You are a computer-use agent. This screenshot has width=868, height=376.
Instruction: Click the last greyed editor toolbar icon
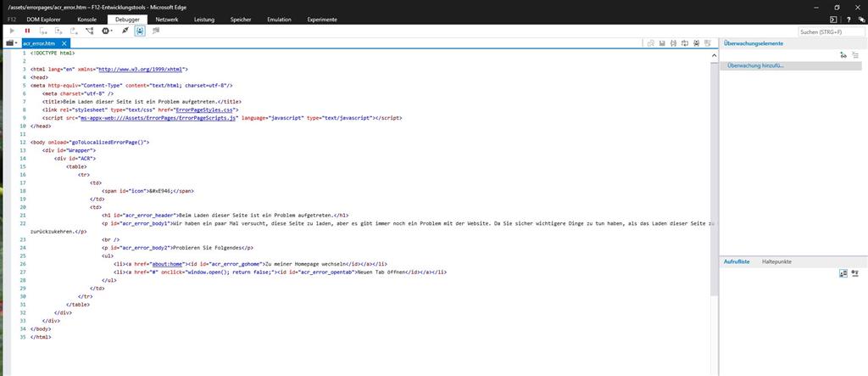tap(708, 43)
